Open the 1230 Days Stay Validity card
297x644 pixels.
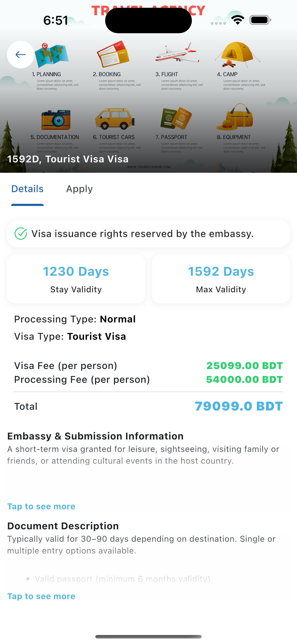[76, 279]
